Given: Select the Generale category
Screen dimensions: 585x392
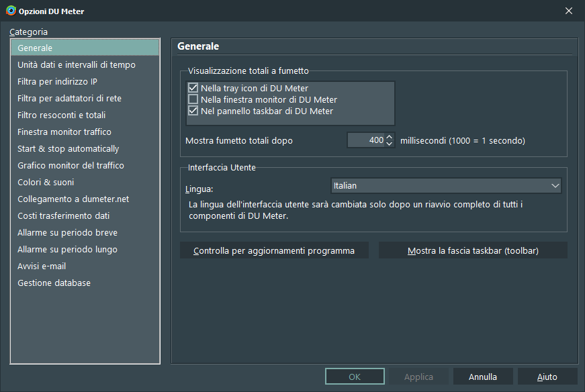Looking at the screenshot, I should (85, 48).
